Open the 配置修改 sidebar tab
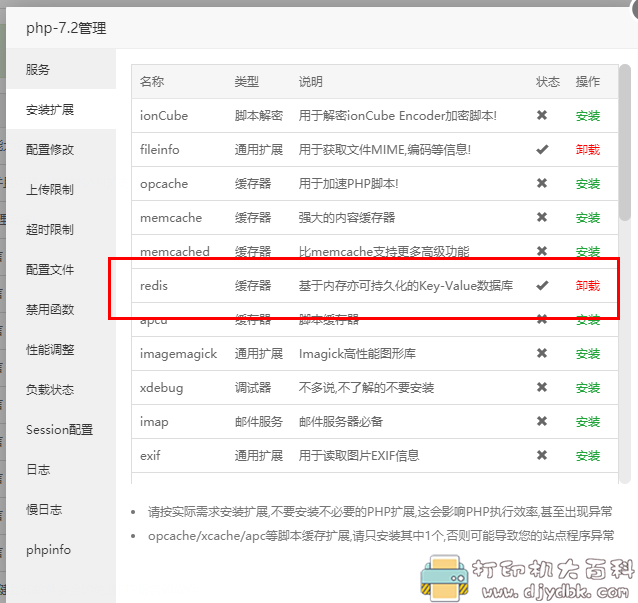This screenshot has height=603, width=638. [x=61, y=149]
